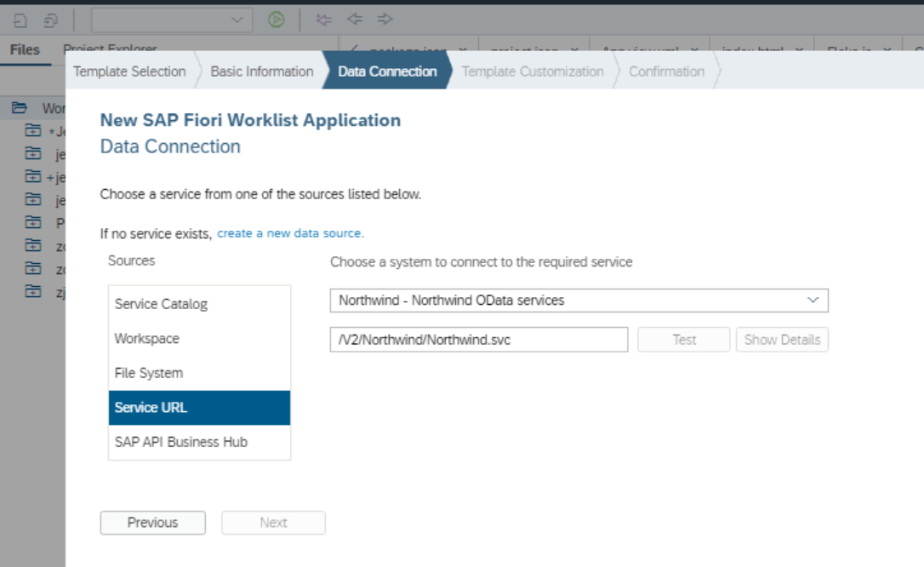The image size is (924, 567).
Task: Click the save file icon in toolbar
Action: tap(20, 20)
